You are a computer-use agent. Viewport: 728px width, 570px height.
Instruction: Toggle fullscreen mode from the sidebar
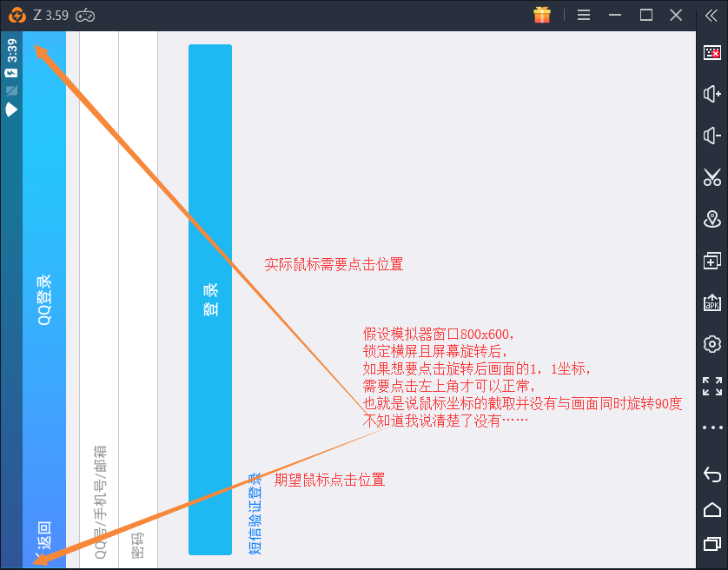click(712, 386)
